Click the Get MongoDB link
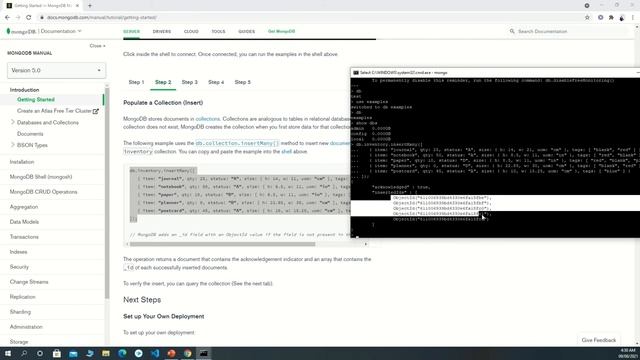Image resolution: width=640 pixels, height=360 pixels. point(281,31)
